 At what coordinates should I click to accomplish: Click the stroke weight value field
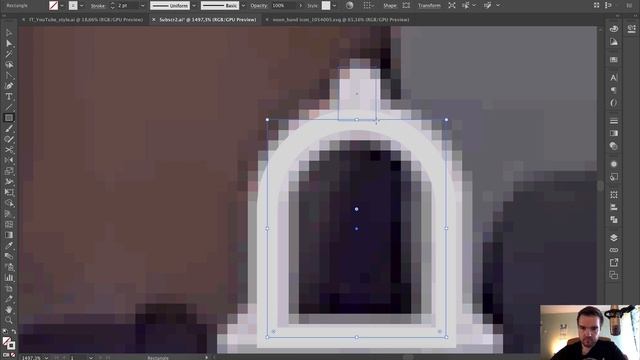(127, 6)
